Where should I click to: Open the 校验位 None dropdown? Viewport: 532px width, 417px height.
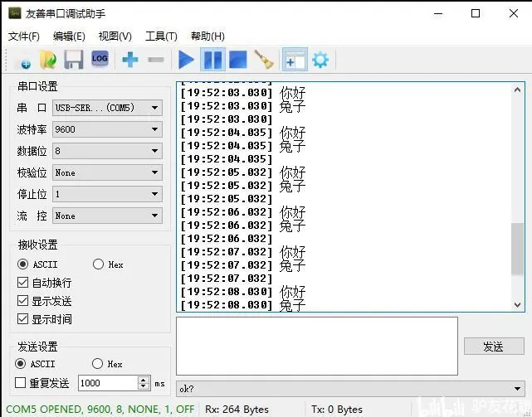pos(107,172)
